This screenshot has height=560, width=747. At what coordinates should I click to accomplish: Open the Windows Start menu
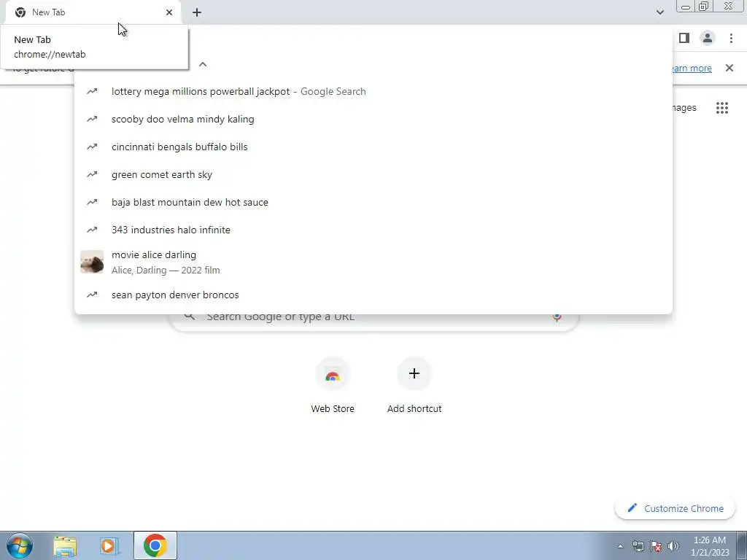[x=20, y=545]
